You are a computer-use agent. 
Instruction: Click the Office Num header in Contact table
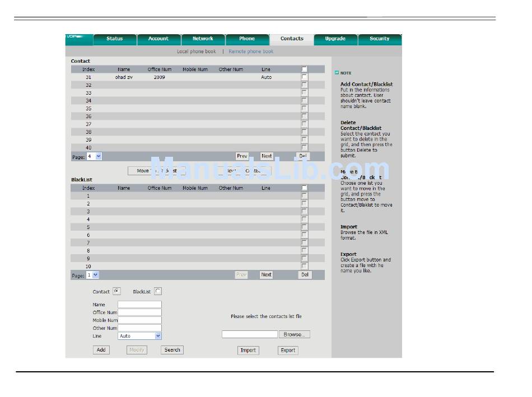click(160, 69)
